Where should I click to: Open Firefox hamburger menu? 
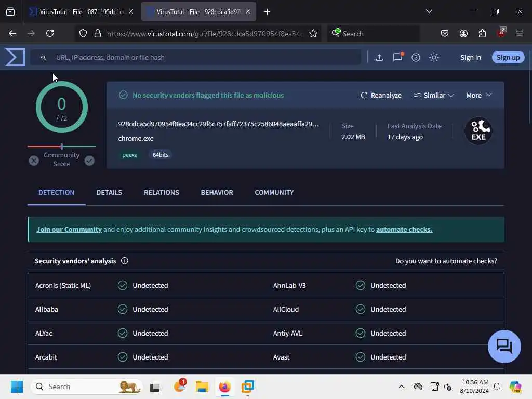(520, 33)
